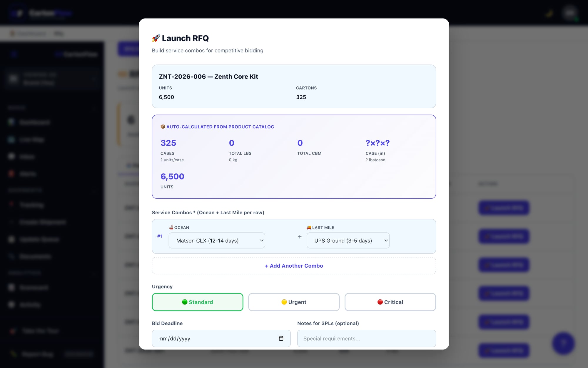The height and width of the screenshot is (368, 588).
Task: Click Add Another Combo button
Action: click(294, 266)
